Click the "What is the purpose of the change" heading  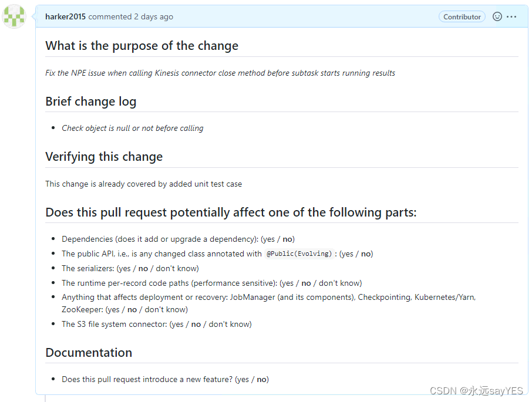142,46
